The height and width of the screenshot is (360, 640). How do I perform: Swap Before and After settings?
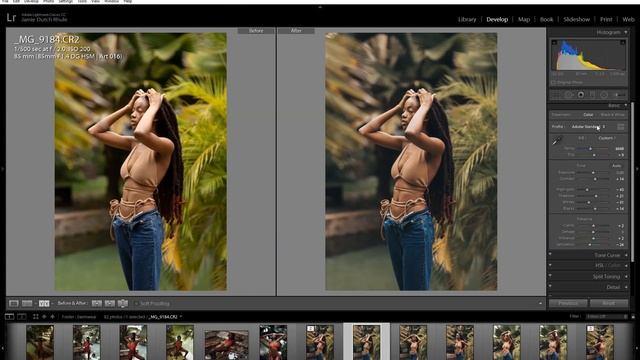123,303
